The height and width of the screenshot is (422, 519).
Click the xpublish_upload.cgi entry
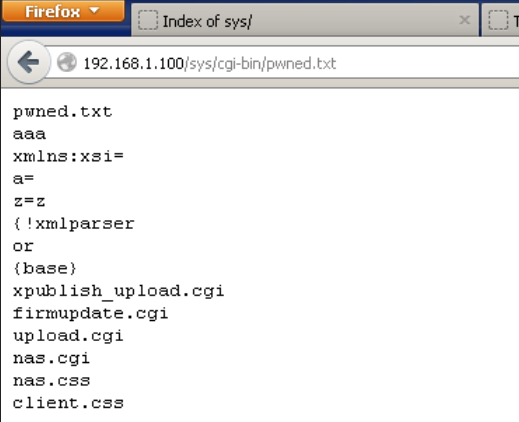118,291
